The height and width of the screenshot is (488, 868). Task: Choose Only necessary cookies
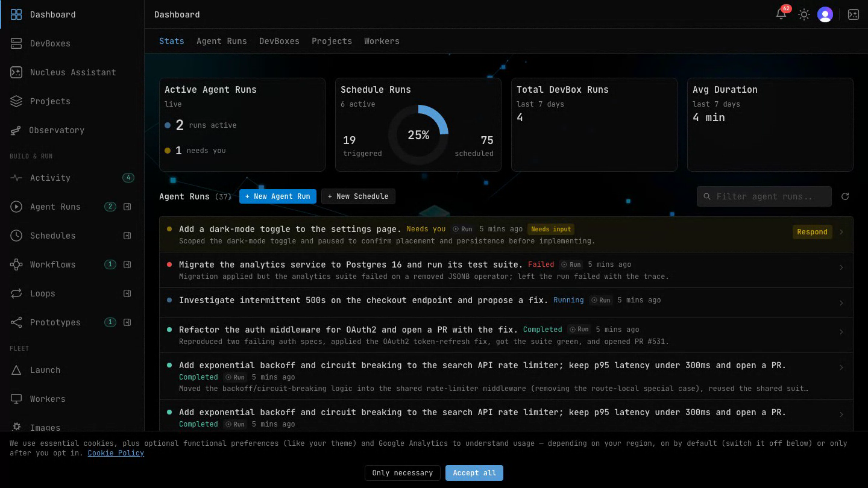point(403,473)
